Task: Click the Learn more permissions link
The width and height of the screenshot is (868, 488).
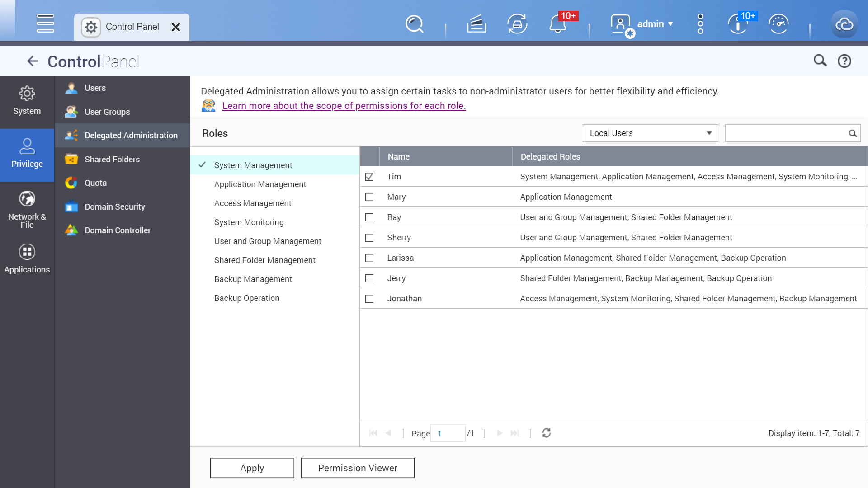Action: point(344,105)
